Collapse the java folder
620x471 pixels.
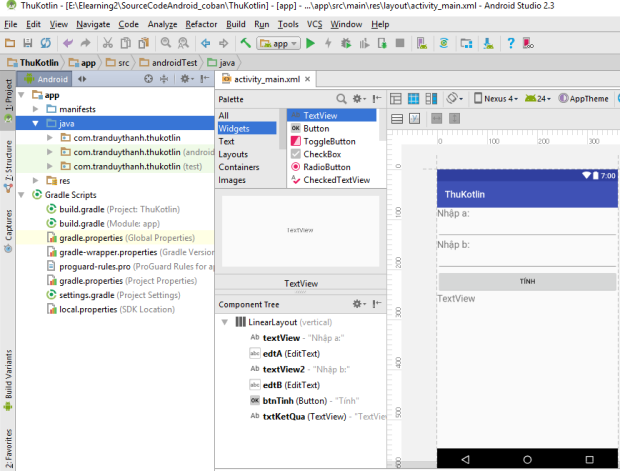click(x=35, y=123)
